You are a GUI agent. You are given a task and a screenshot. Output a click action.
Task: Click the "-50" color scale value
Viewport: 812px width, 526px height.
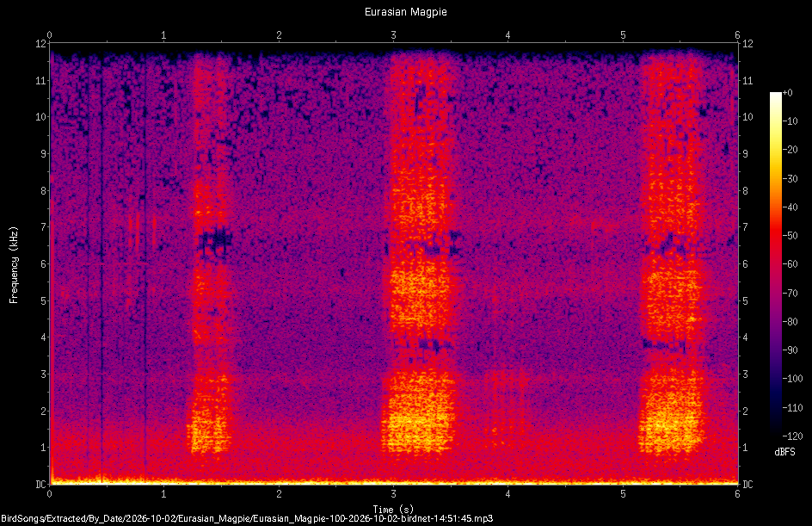point(790,236)
